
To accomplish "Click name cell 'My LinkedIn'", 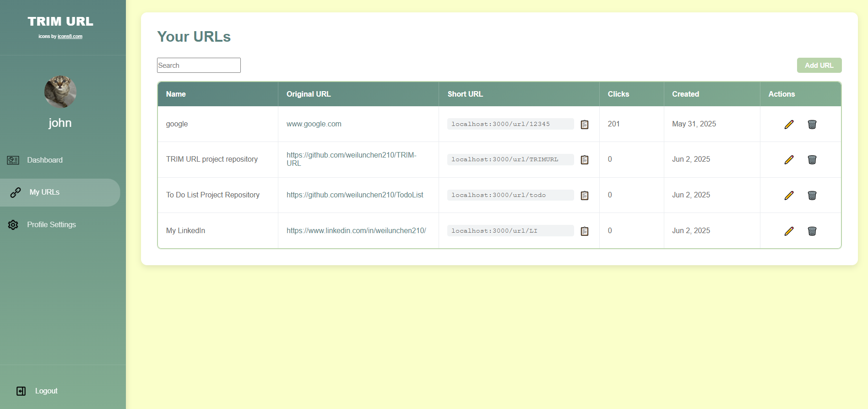I will pyautogui.click(x=185, y=231).
